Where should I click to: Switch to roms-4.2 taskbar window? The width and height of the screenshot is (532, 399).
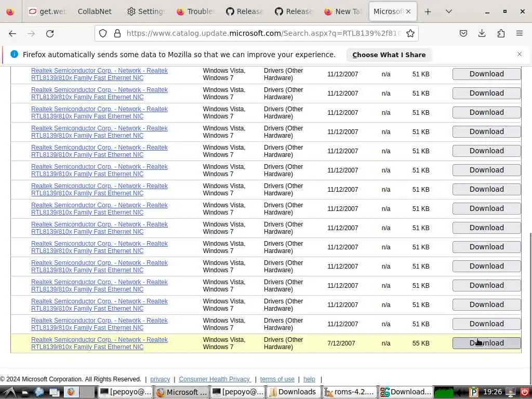coord(350,392)
